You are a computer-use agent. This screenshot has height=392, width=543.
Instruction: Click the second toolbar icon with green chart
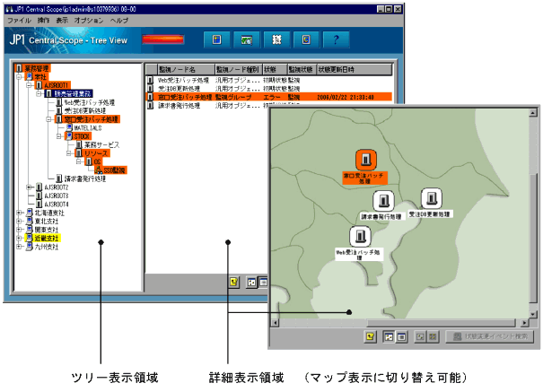pyautogui.click(x=245, y=40)
